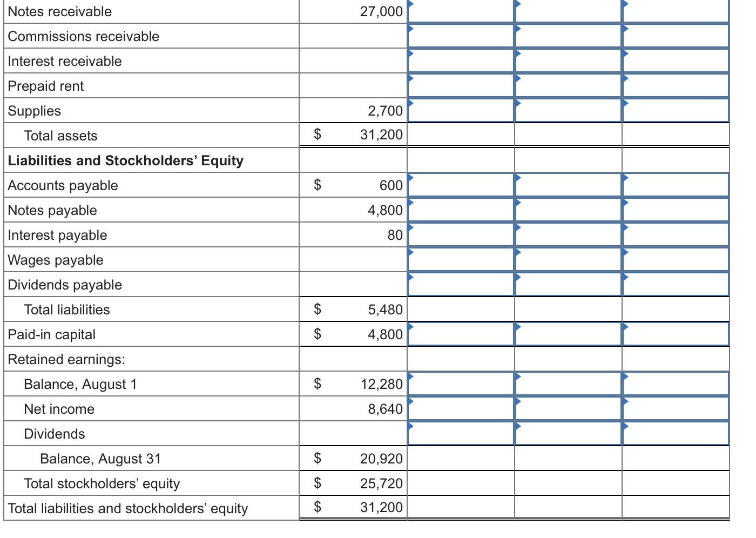Select second input cell for Interest payable
The height and width of the screenshot is (538, 756).
[x=568, y=234]
